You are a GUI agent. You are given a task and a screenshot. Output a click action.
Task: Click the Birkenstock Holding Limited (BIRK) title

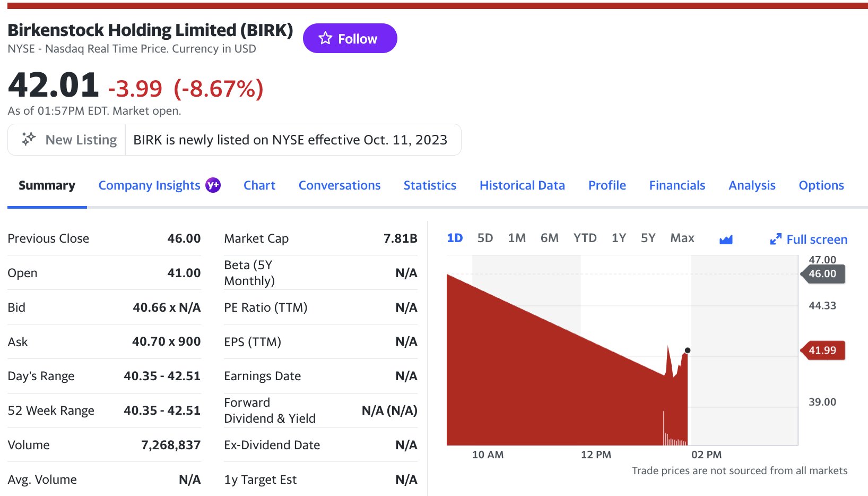point(150,30)
